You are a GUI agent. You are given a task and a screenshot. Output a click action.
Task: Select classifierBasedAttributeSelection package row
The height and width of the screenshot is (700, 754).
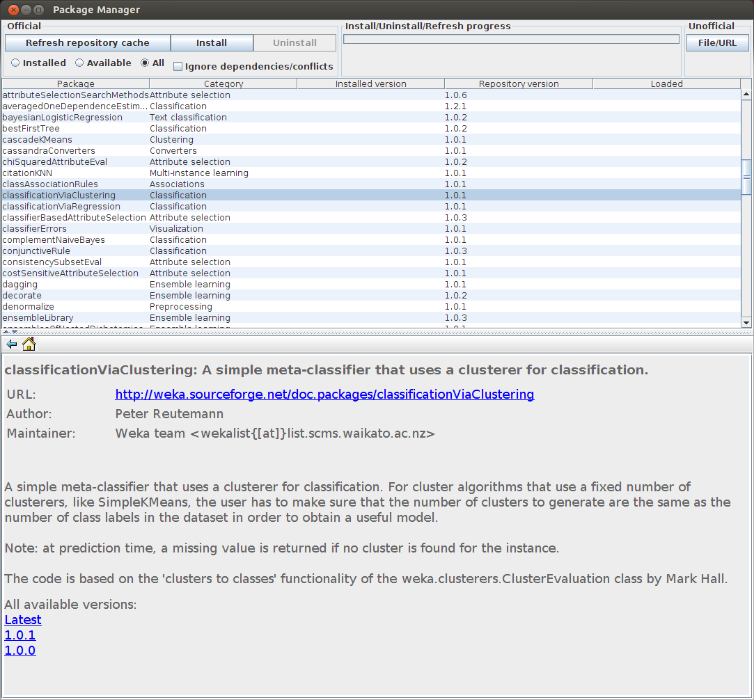(x=371, y=218)
